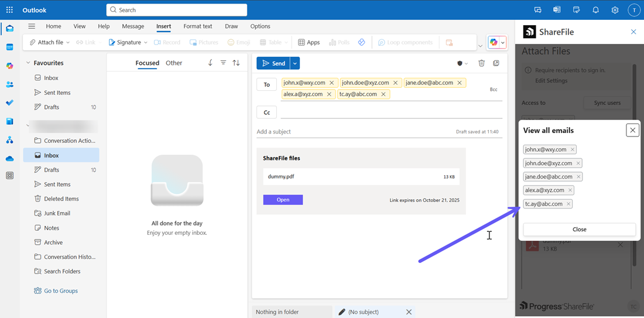This screenshot has height=318, width=644.
Task: Select the Other inbox tab
Action: pos(174,63)
